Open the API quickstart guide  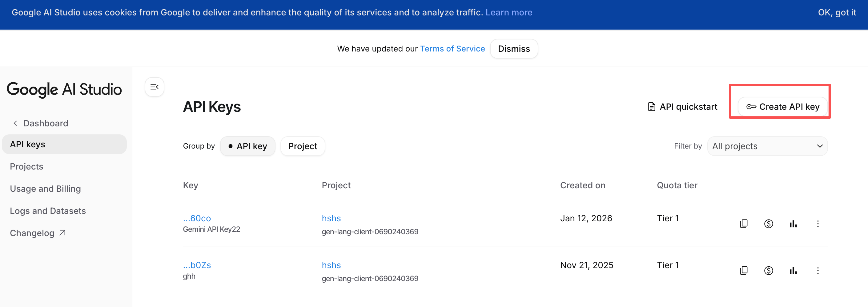click(683, 107)
